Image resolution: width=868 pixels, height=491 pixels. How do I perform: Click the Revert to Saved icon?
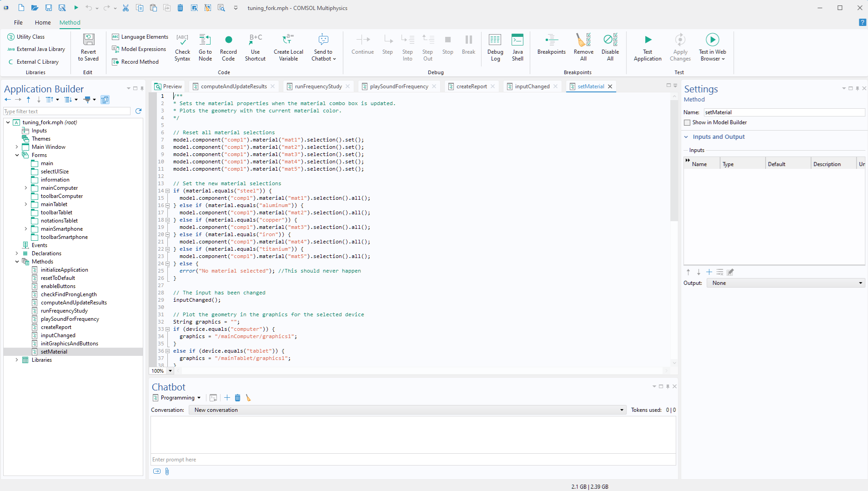coord(89,40)
